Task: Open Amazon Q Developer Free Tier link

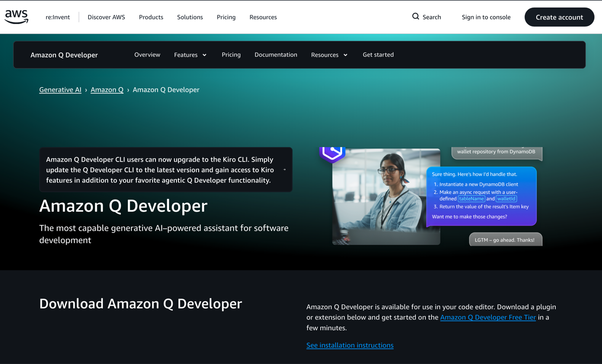Action: coord(488,317)
